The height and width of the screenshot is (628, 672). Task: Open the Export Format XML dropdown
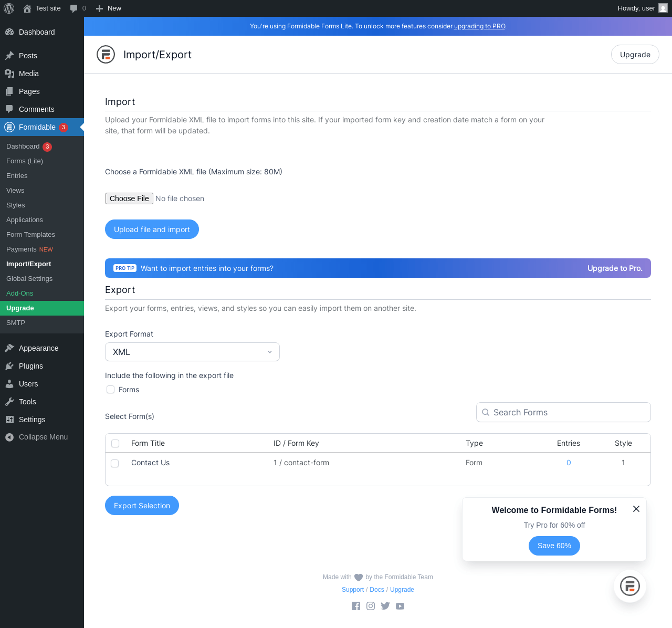(x=192, y=352)
